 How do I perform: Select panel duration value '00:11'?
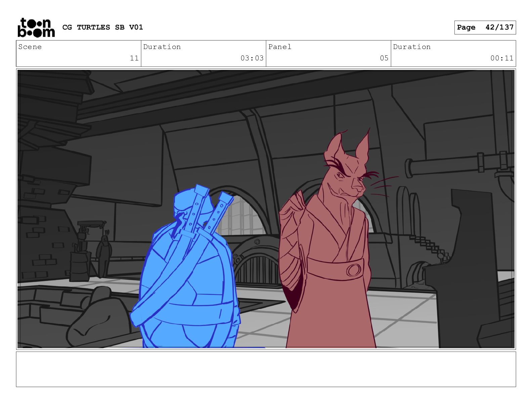[x=502, y=58]
